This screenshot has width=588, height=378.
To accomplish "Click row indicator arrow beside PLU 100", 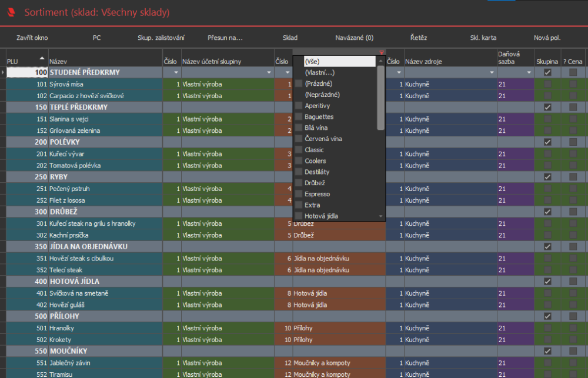I will [x=3, y=72].
